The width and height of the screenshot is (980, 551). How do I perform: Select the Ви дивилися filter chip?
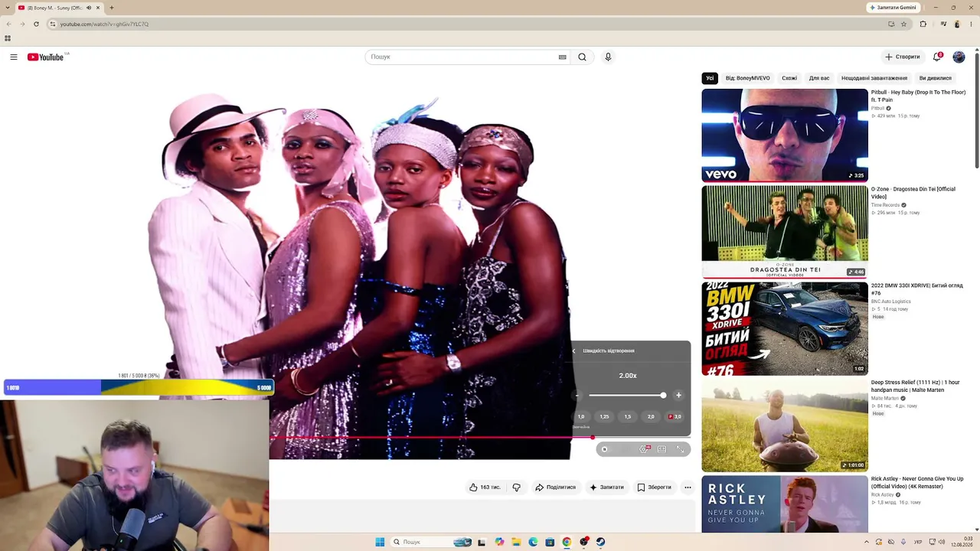click(936, 78)
